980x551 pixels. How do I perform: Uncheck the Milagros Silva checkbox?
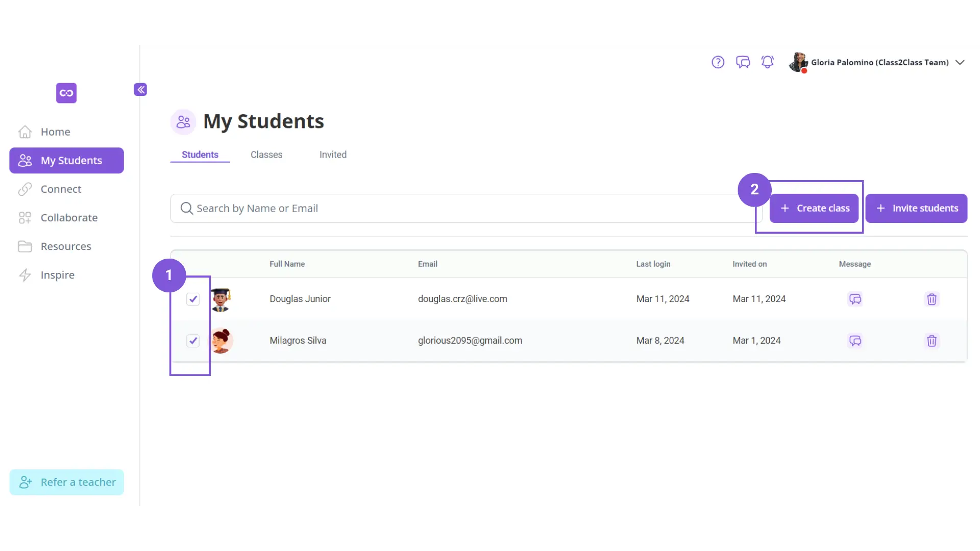(193, 341)
